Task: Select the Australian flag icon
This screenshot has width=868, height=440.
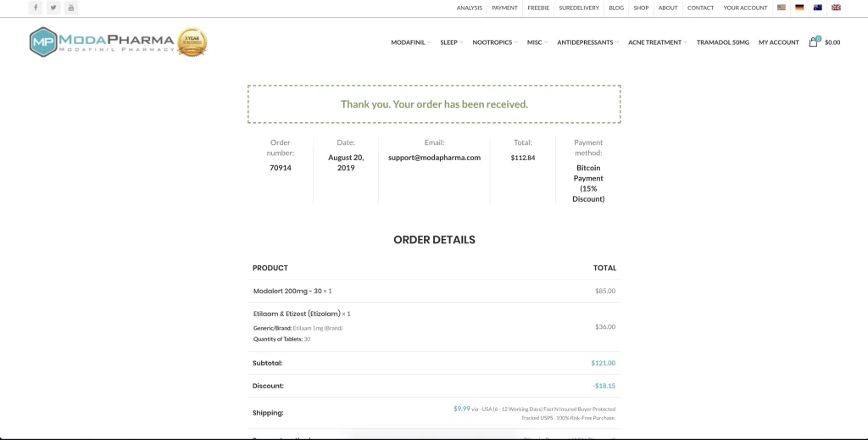Action: coord(818,8)
